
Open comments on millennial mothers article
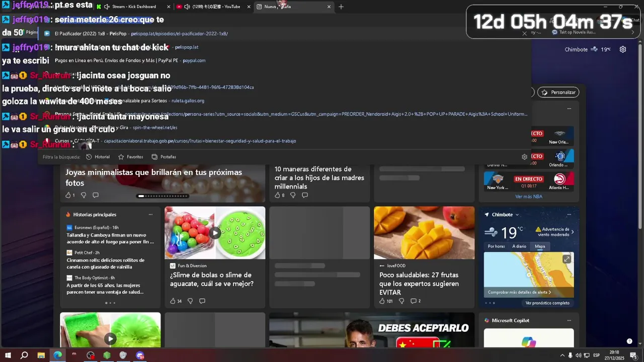tap(305, 195)
